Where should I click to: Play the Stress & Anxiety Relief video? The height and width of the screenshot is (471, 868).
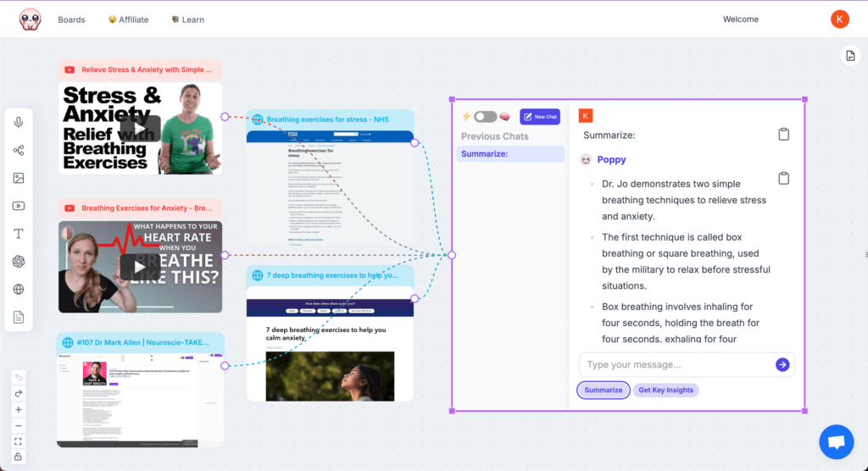coord(140,128)
